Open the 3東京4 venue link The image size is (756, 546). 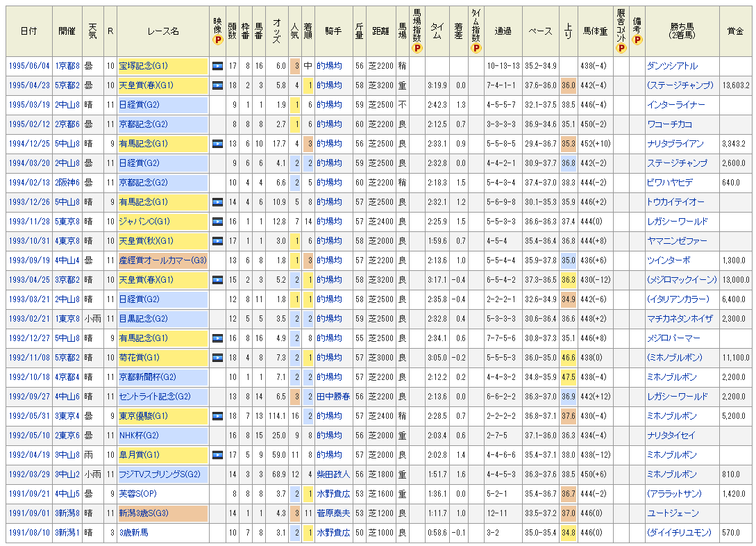pyautogui.click(x=67, y=416)
